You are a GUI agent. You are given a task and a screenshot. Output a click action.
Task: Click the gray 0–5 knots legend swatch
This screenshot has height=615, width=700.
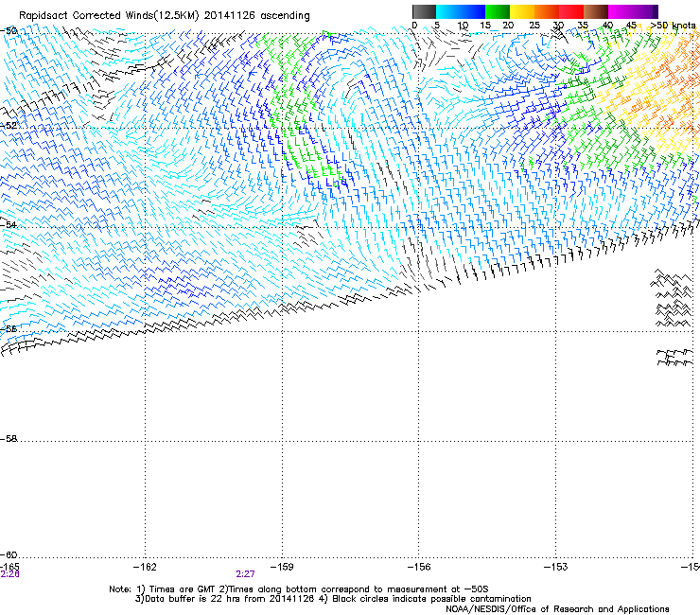click(424, 11)
